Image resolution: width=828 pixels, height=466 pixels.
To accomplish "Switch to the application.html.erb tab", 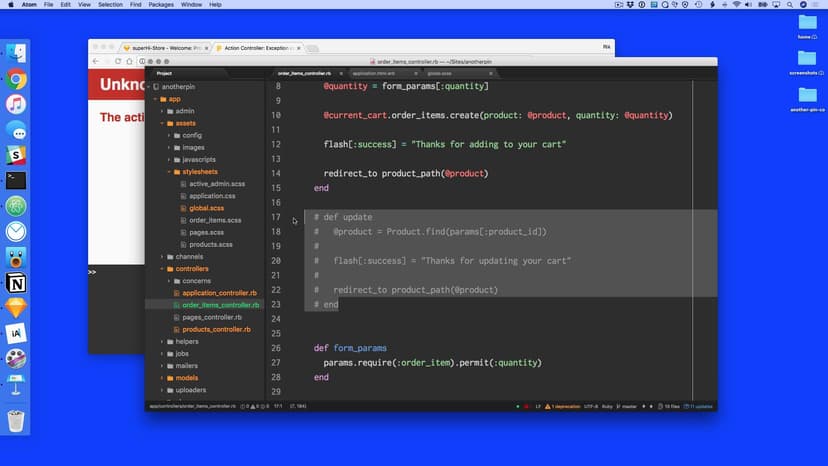I will [x=374, y=73].
